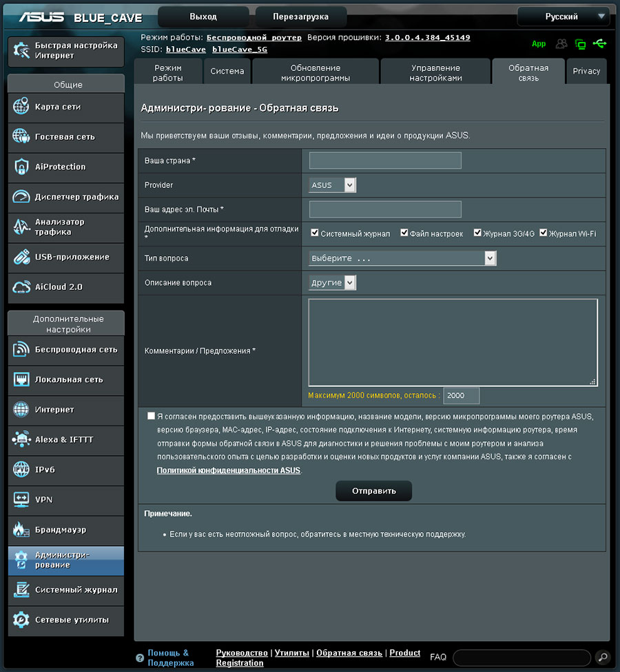Click the Перезагрузка reboot button
The height and width of the screenshot is (672, 620).
(x=300, y=17)
